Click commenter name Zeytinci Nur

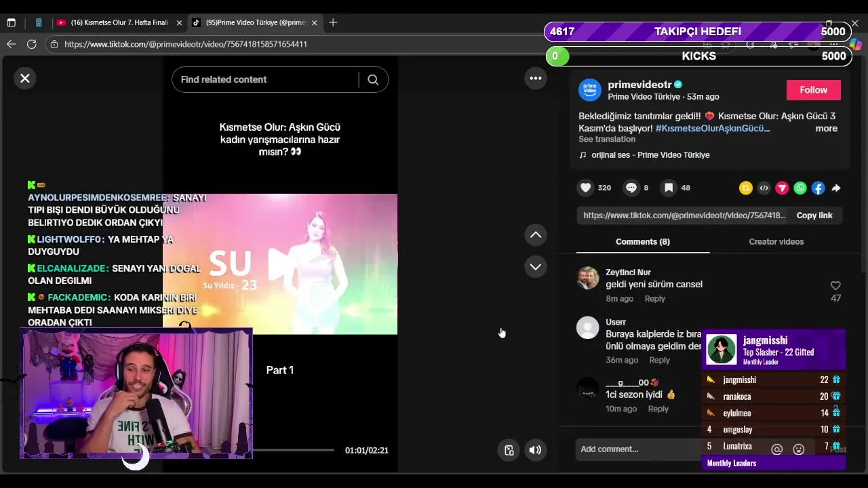tap(628, 272)
